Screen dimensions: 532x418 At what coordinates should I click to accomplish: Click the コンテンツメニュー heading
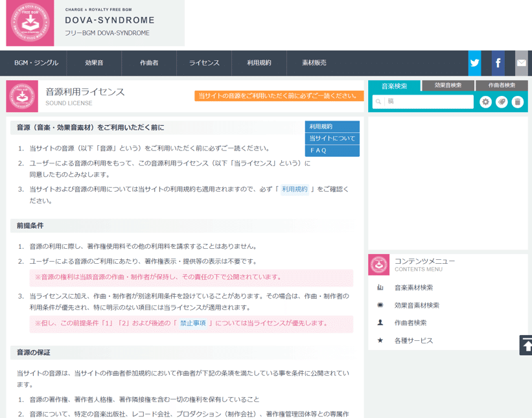[x=424, y=261]
